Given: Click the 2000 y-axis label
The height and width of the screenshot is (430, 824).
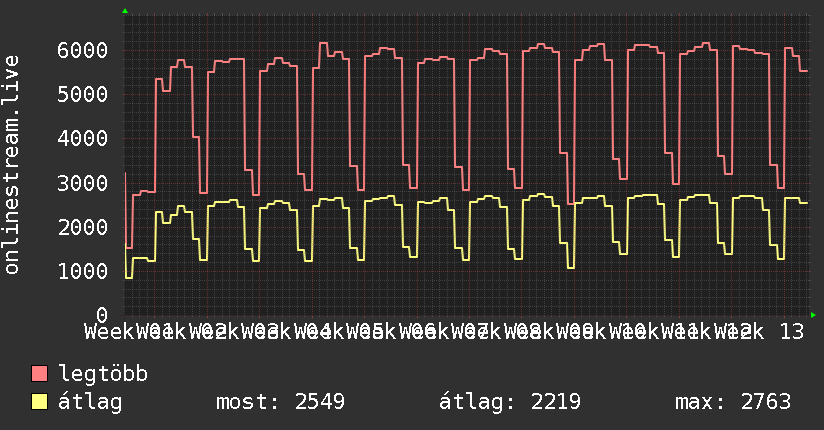Looking at the screenshot, I should coord(83,227).
